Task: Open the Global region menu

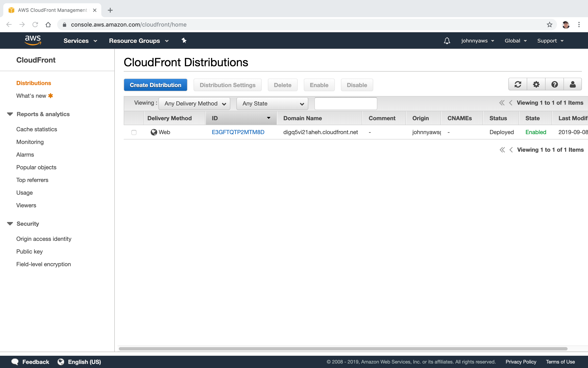Action: tap(516, 41)
